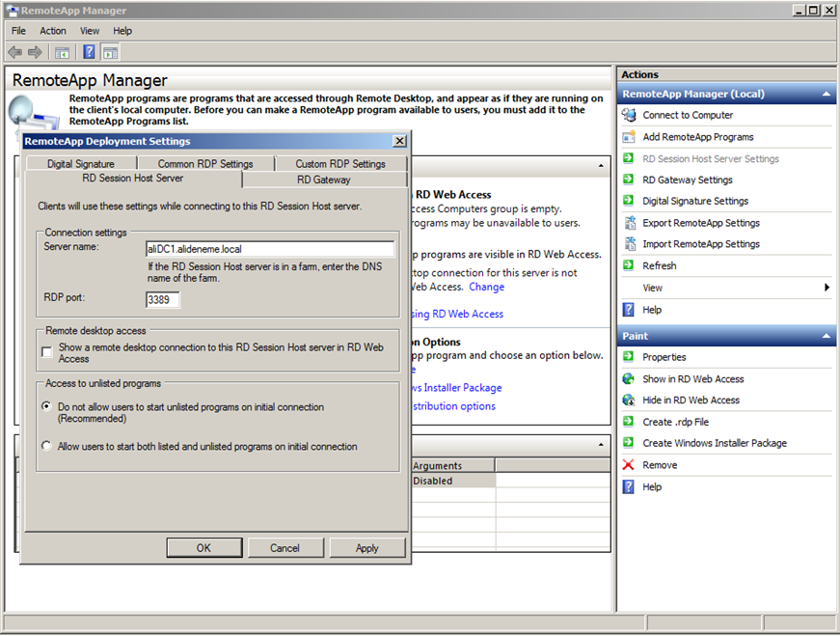Click the Cancel button
The width and height of the screenshot is (840, 636).
[x=285, y=547]
